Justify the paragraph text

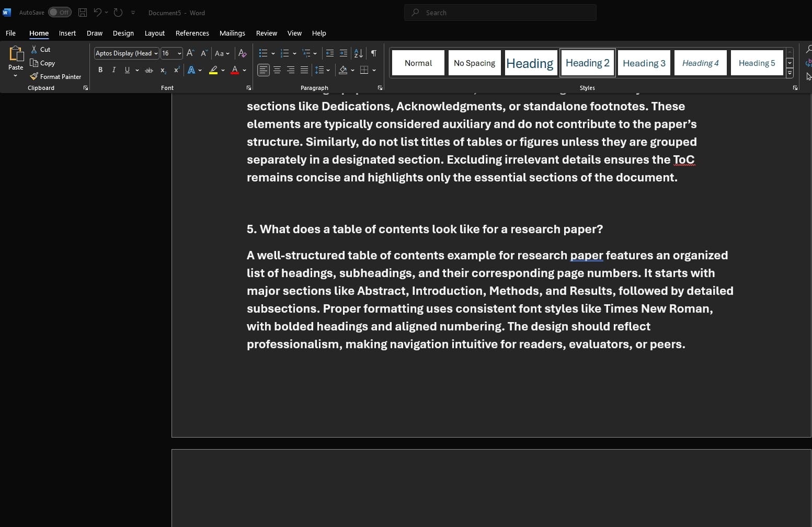click(304, 70)
